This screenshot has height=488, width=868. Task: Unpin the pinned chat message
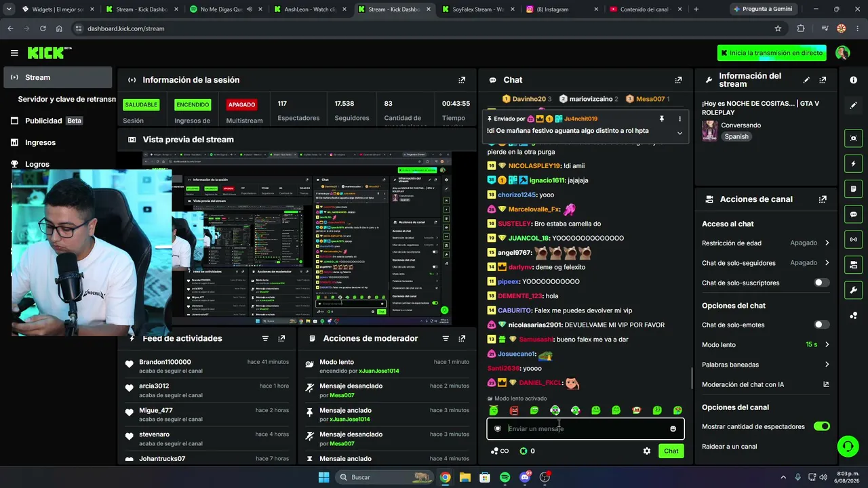click(x=662, y=119)
